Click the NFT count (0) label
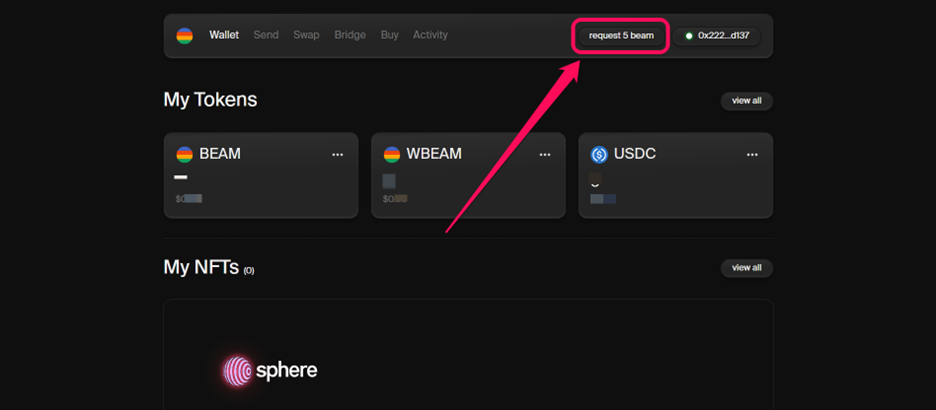936x410 pixels. click(249, 270)
